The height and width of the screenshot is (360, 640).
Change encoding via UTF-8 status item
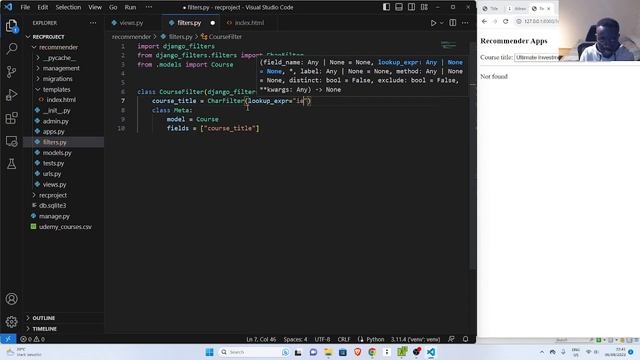(322, 339)
